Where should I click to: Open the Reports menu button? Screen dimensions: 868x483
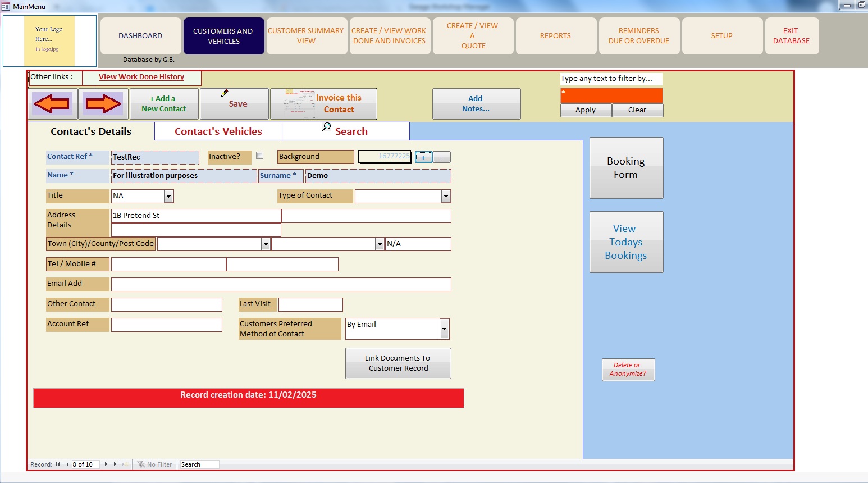(x=555, y=36)
